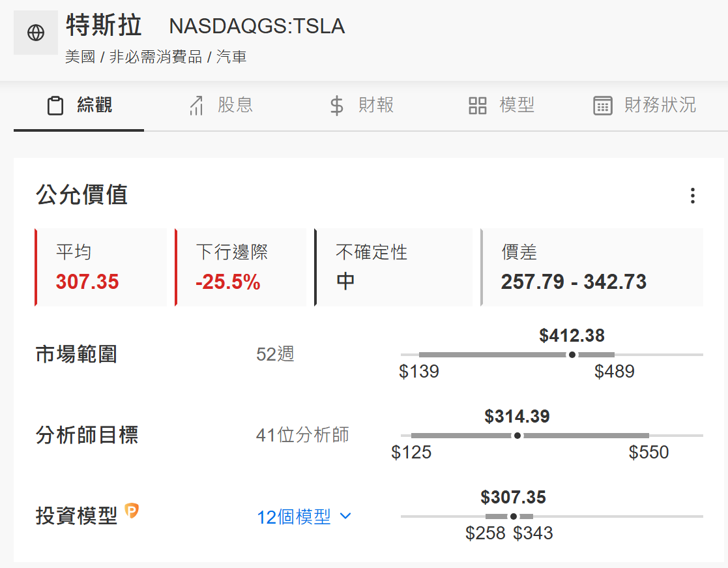Switch to the 股息 tab
728x568 pixels.
pos(235,105)
